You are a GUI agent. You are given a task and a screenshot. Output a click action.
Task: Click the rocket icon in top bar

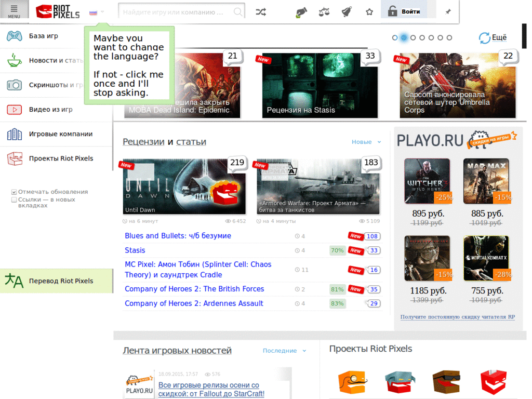pyautogui.click(x=347, y=12)
